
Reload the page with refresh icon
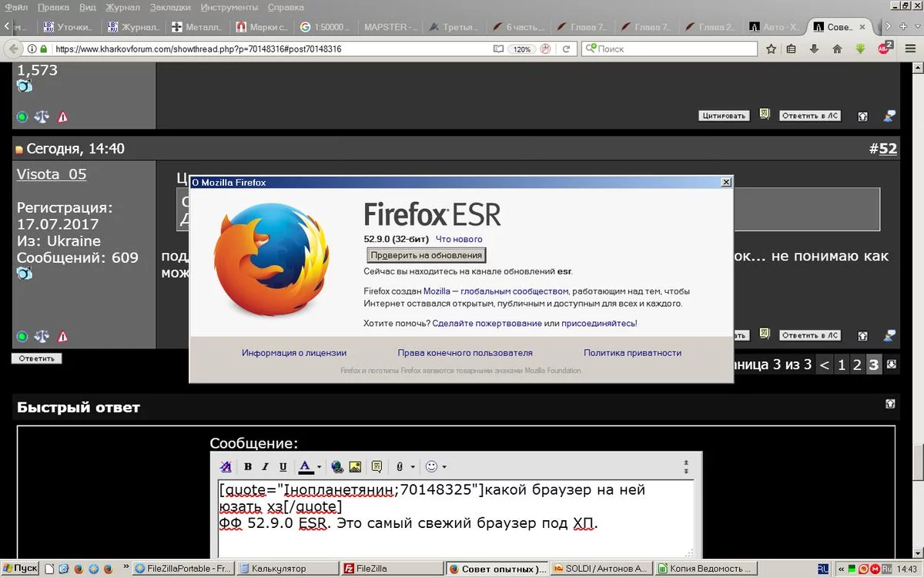[566, 49]
